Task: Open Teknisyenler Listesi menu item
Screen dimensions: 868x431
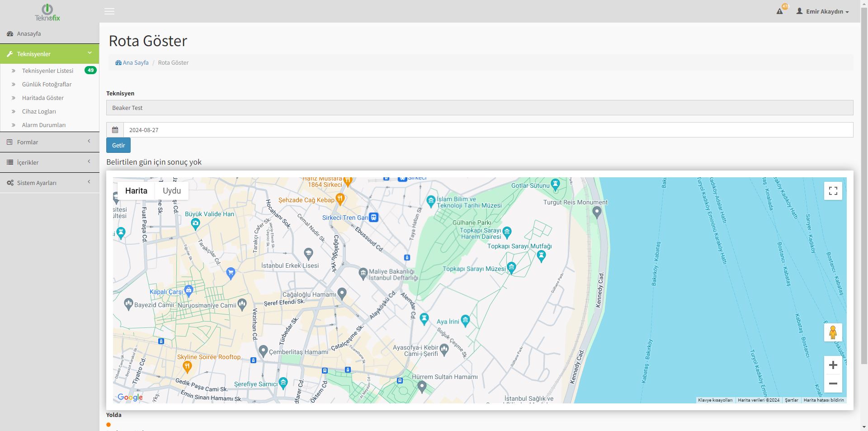Action: click(x=47, y=71)
